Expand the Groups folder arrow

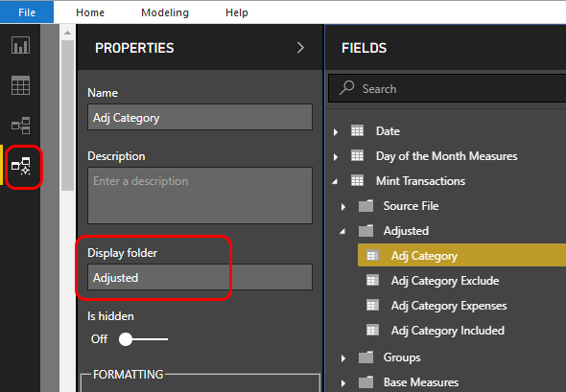coord(343,358)
